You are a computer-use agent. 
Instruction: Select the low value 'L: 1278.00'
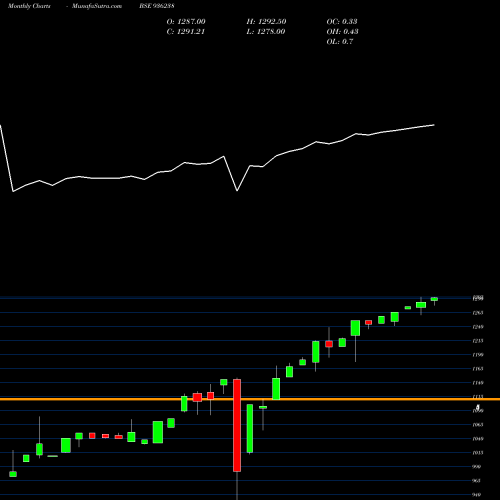click(x=266, y=32)
